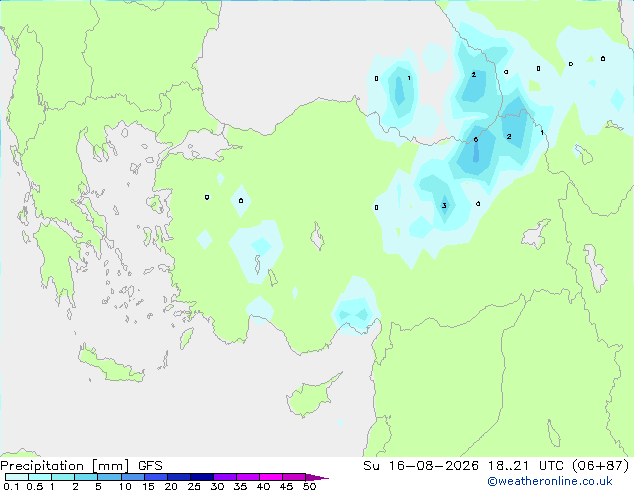Click the 50 legend scale value
Viewport: 634px width, 490px height.
(x=309, y=486)
